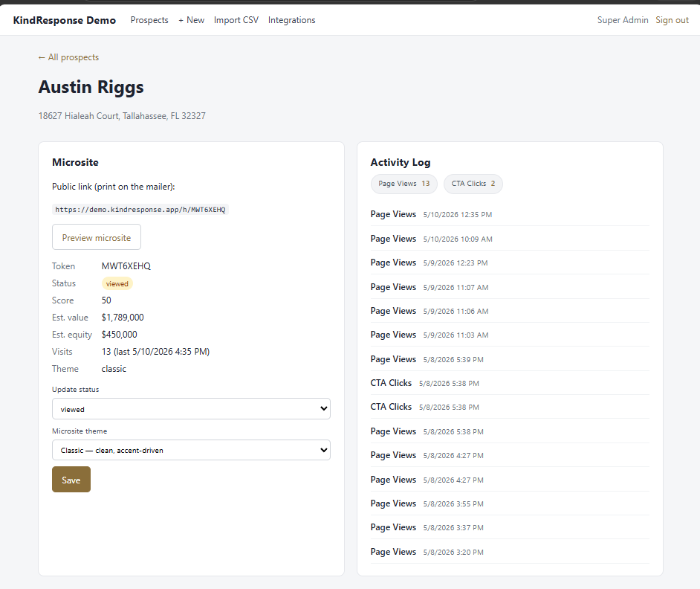Click the Super Admin link
Screen dimensions: 700x589
coord(622,20)
